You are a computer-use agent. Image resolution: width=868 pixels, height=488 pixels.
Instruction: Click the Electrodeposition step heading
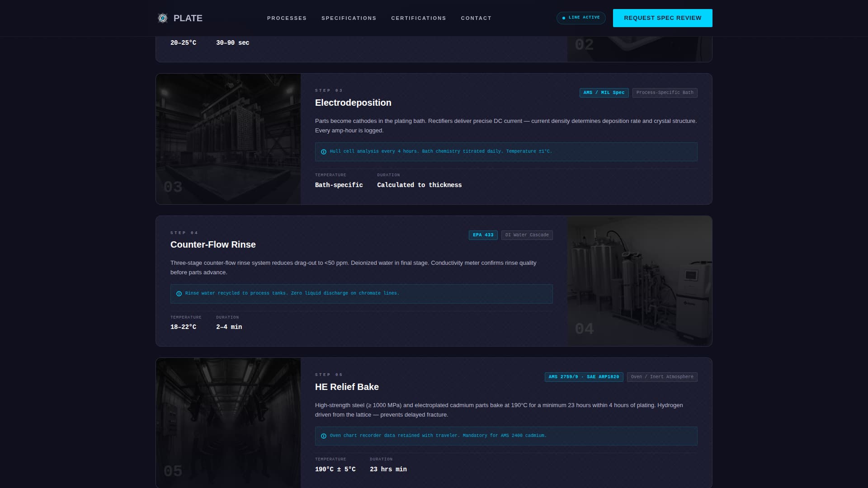[353, 103]
